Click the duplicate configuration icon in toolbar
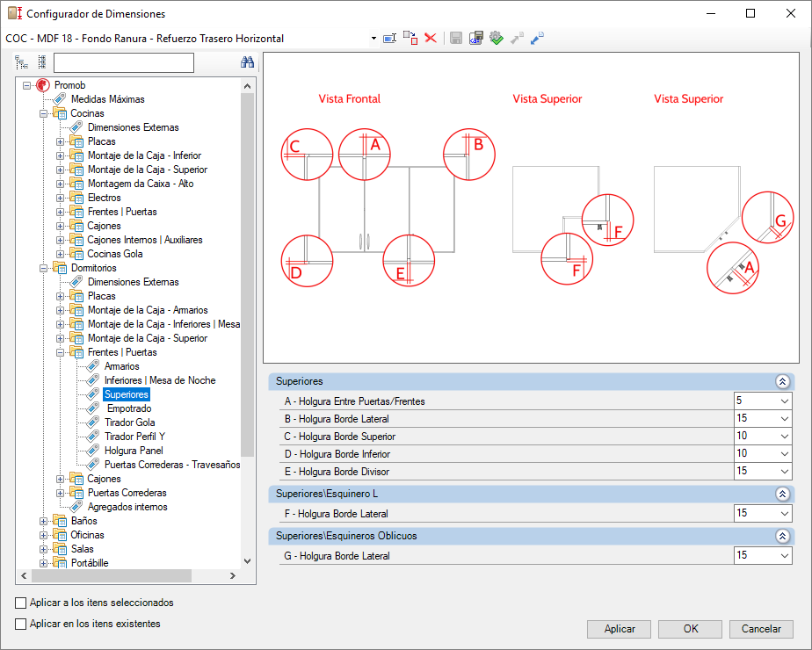 coord(410,38)
